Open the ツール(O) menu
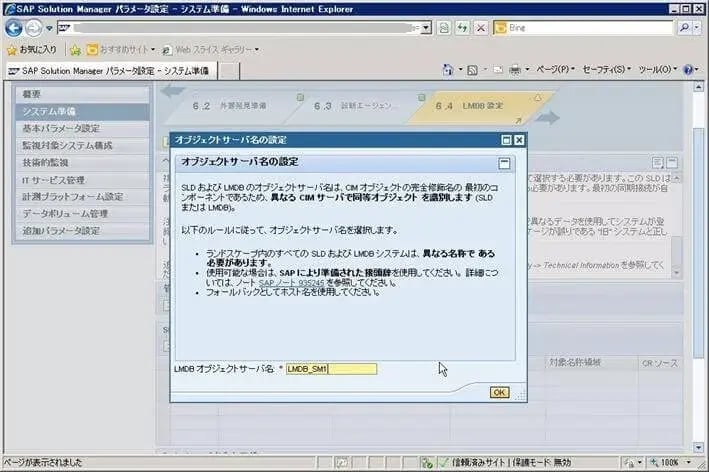Screen dimensions: 709x472 click(x=657, y=70)
